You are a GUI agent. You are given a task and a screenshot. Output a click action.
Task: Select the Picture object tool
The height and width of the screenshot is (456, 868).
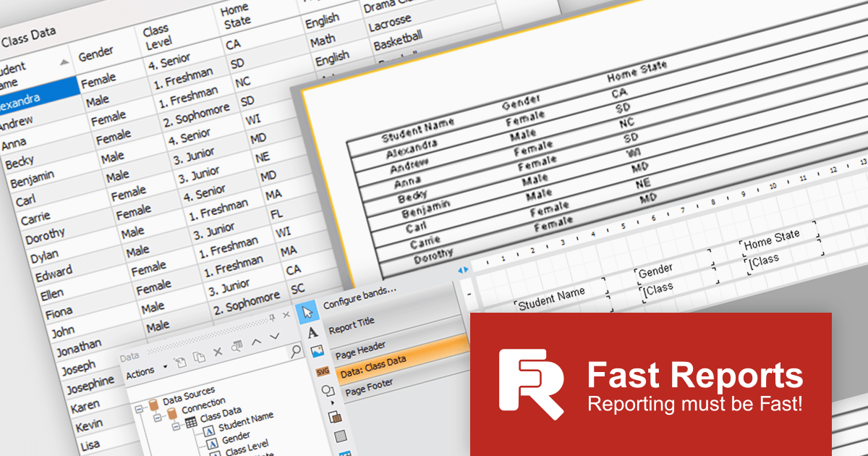tap(317, 352)
